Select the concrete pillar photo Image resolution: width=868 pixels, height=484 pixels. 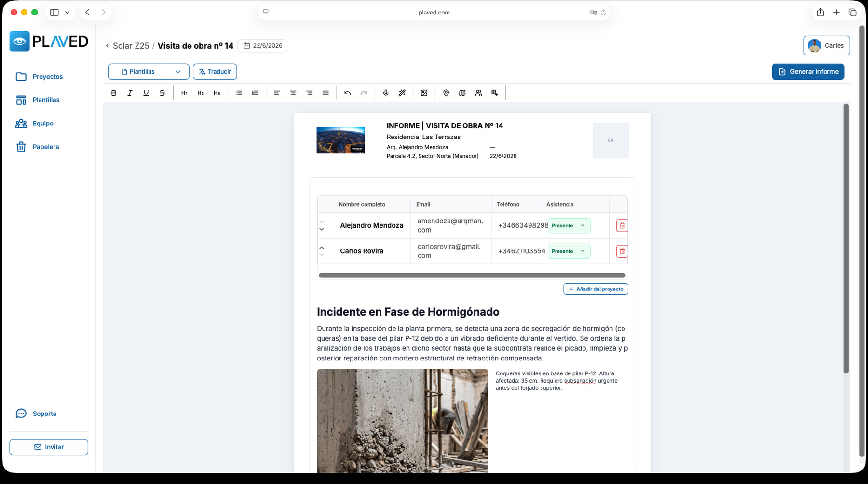tap(403, 421)
